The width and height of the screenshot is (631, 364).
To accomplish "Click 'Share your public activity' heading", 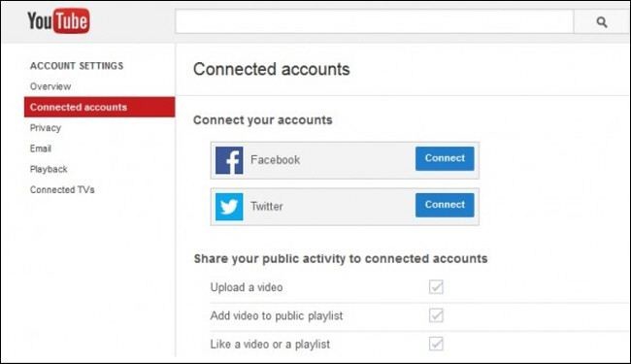I will (x=341, y=258).
